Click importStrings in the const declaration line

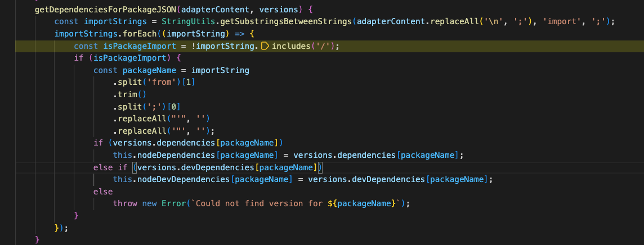point(116,21)
